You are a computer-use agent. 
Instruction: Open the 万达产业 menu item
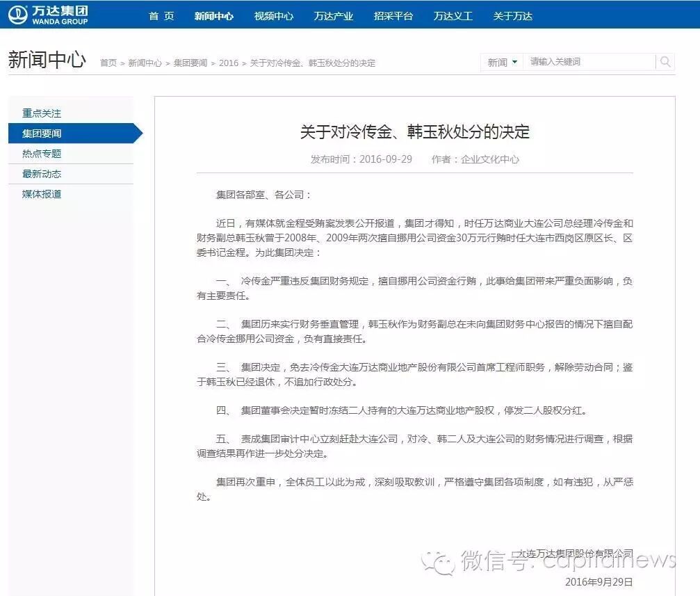(x=333, y=15)
